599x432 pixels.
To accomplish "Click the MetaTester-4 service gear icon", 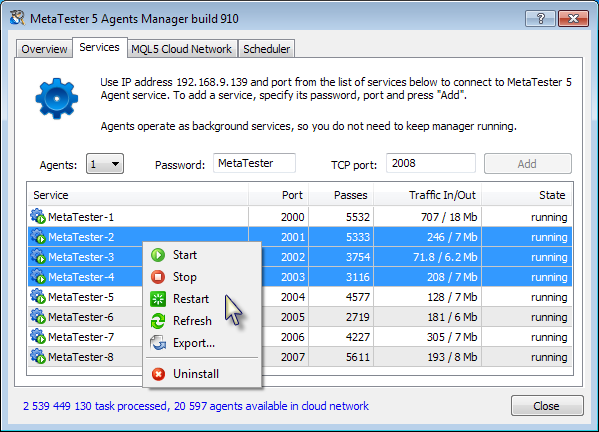I will click(x=38, y=276).
